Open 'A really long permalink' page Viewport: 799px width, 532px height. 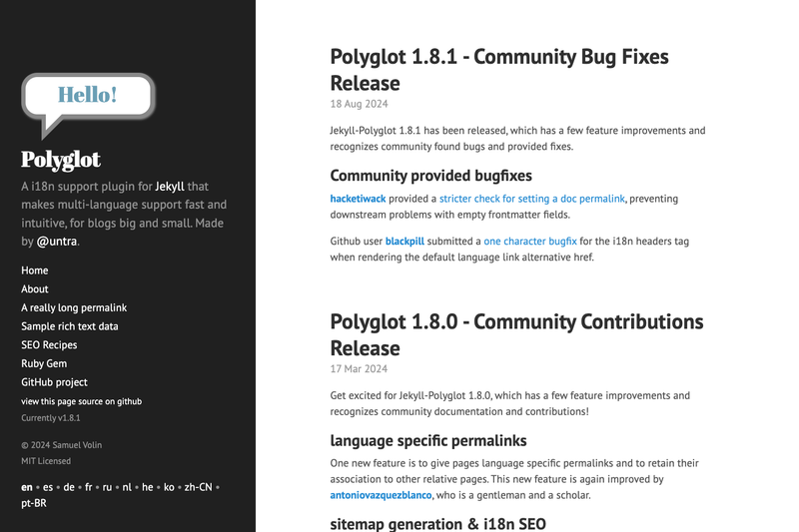pos(74,308)
